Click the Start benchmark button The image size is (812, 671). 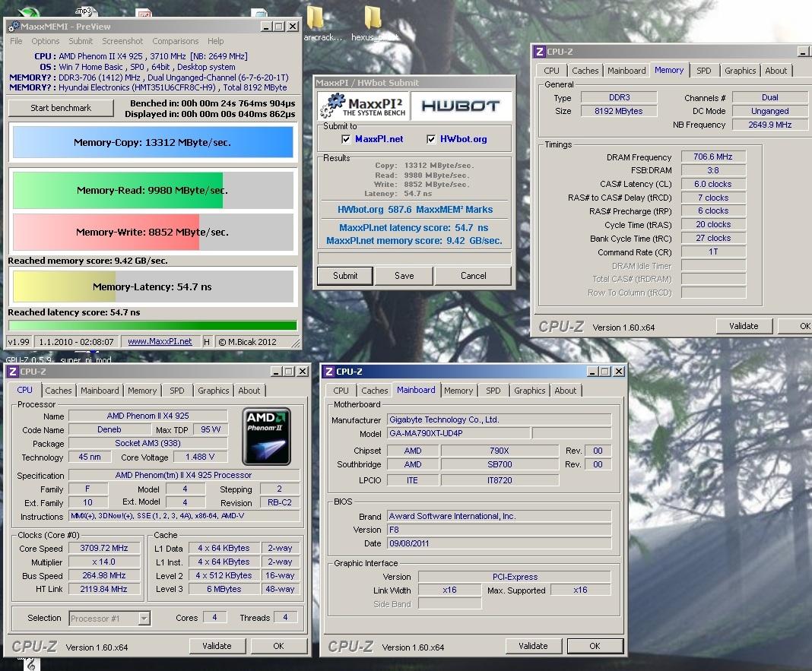[61, 108]
